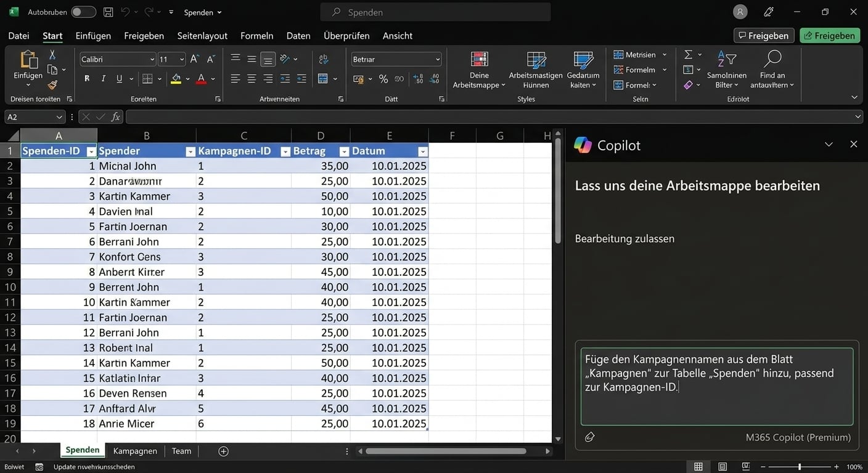This screenshot has width=868, height=473.
Task: Toggle bottom vertical alignment button
Action: pyautogui.click(x=268, y=59)
